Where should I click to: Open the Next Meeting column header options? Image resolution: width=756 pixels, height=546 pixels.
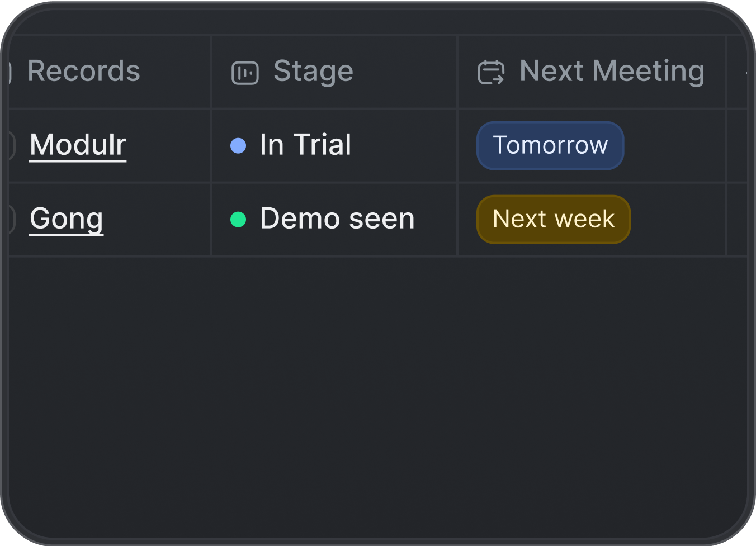612,72
